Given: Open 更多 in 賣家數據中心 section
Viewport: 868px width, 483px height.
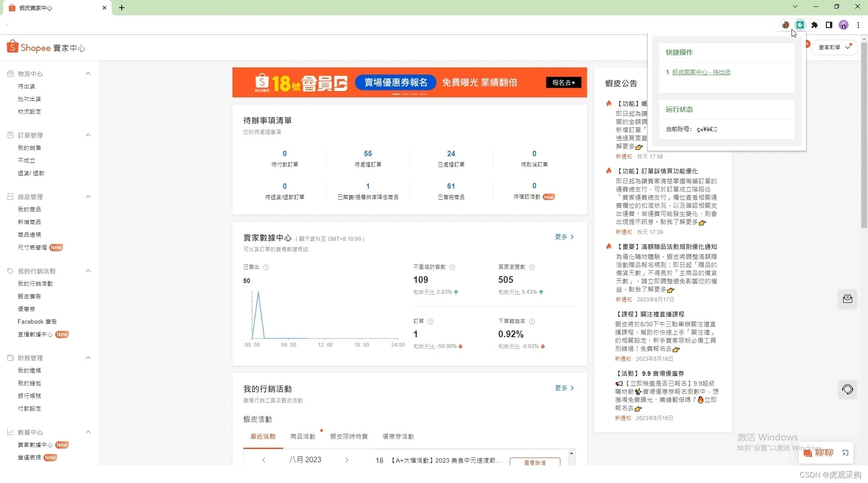Looking at the screenshot, I should pyautogui.click(x=564, y=237).
